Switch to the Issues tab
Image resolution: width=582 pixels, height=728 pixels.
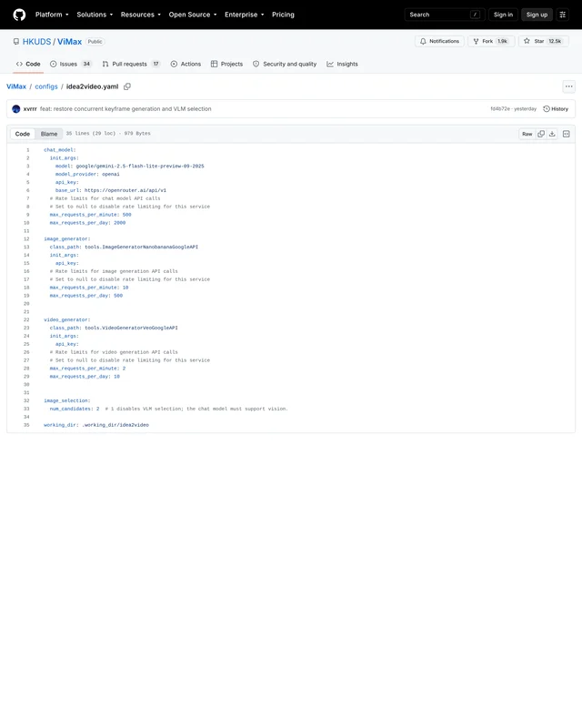pyautogui.click(x=71, y=64)
